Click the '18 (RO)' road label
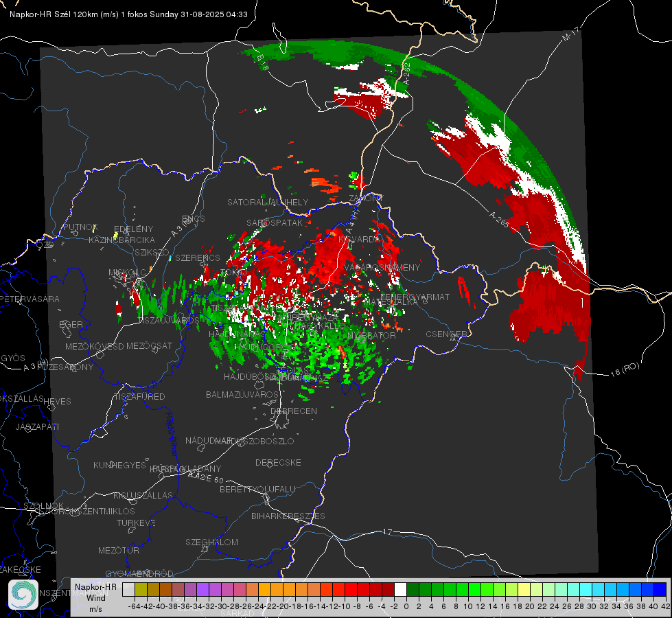672x618 pixels. click(x=625, y=369)
